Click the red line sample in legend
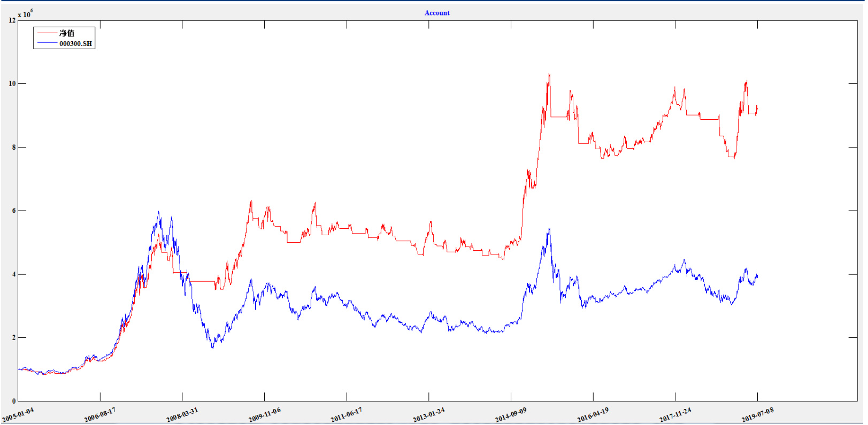The image size is (868, 425). click(x=47, y=33)
